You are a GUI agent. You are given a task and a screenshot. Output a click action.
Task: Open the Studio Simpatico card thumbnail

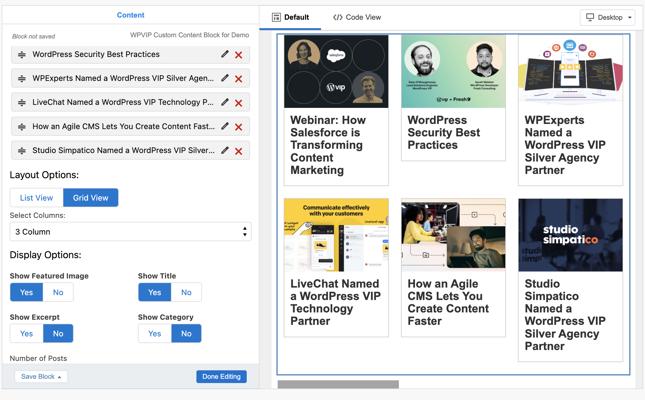571,235
